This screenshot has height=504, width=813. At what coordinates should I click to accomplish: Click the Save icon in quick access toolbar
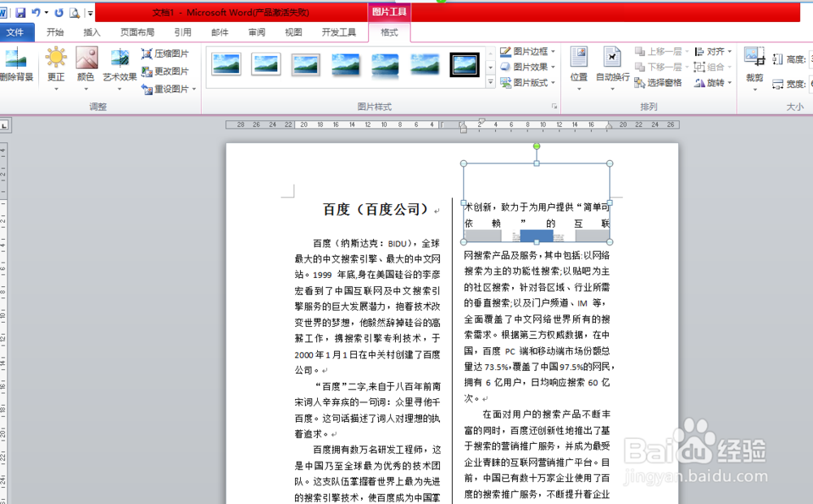coord(20,12)
